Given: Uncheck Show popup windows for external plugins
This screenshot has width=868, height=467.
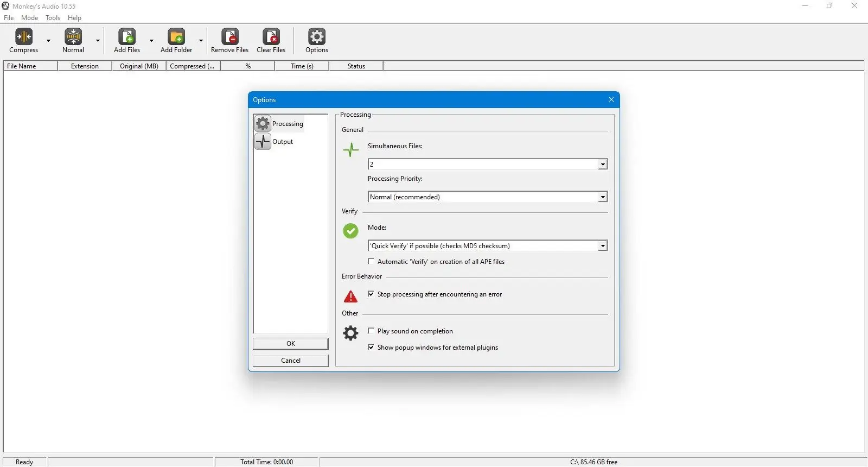Looking at the screenshot, I should (x=371, y=348).
